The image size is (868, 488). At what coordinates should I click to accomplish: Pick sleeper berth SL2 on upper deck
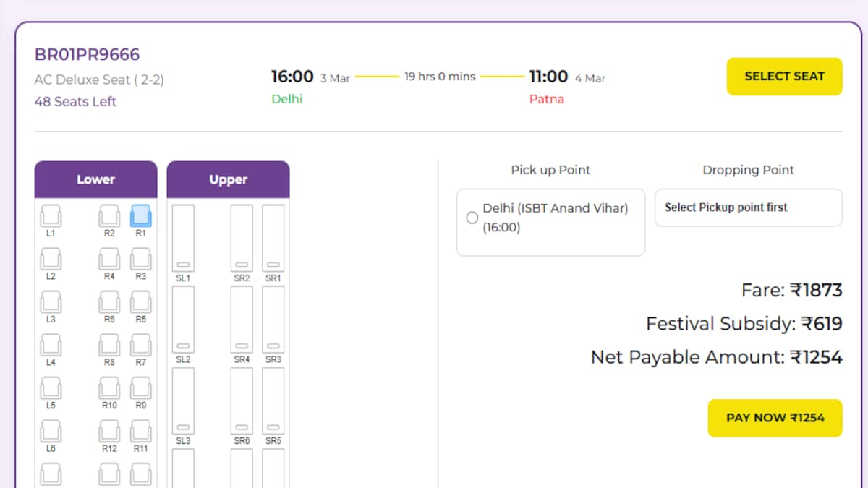click(183, 320)
